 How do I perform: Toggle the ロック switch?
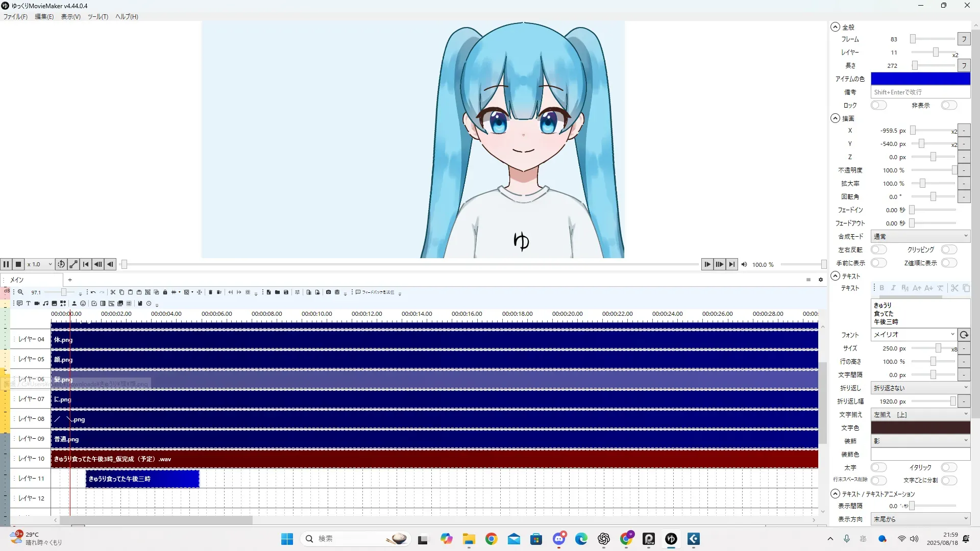coord(878,105)
